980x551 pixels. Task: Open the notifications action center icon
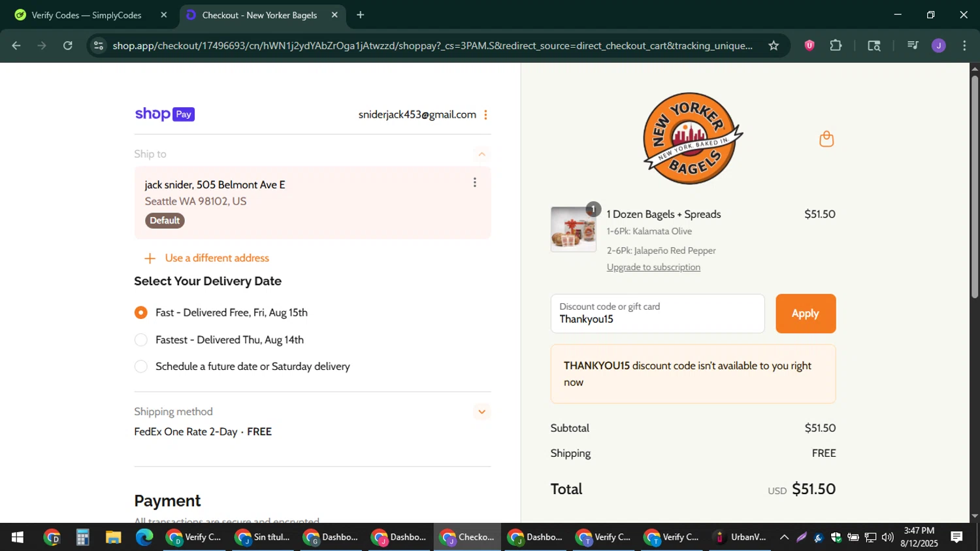[x=956, y=537]
